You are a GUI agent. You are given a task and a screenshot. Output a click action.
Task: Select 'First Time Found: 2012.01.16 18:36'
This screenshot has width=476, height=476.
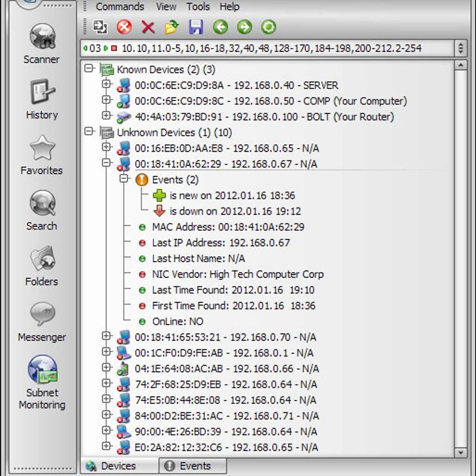tap(234, 306)
